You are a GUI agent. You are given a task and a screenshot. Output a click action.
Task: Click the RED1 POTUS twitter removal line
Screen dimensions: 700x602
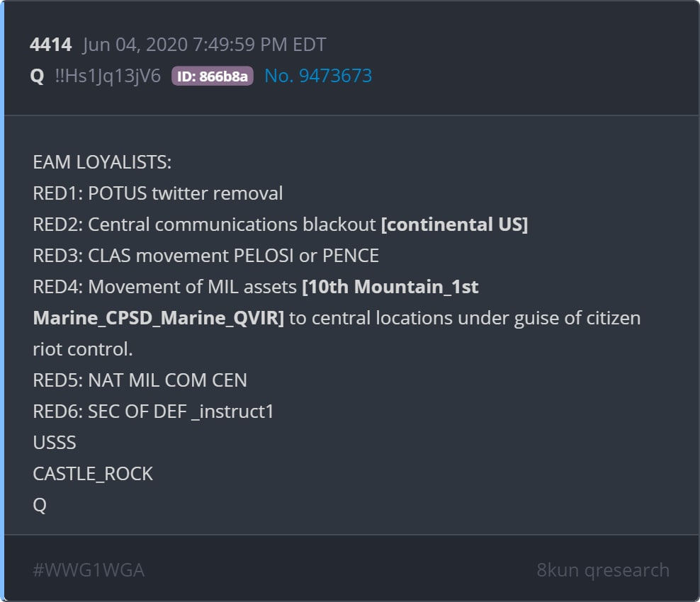(x=157, y=193)
